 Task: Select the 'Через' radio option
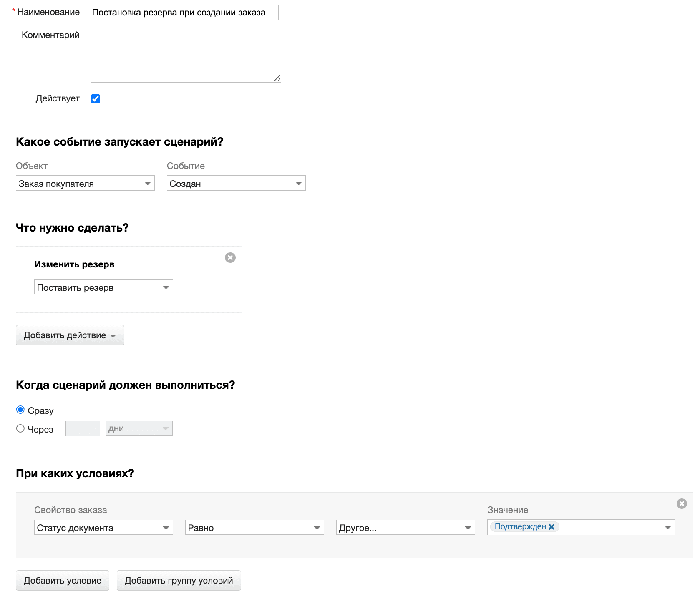pyautogui.click(x=20, y=429)
